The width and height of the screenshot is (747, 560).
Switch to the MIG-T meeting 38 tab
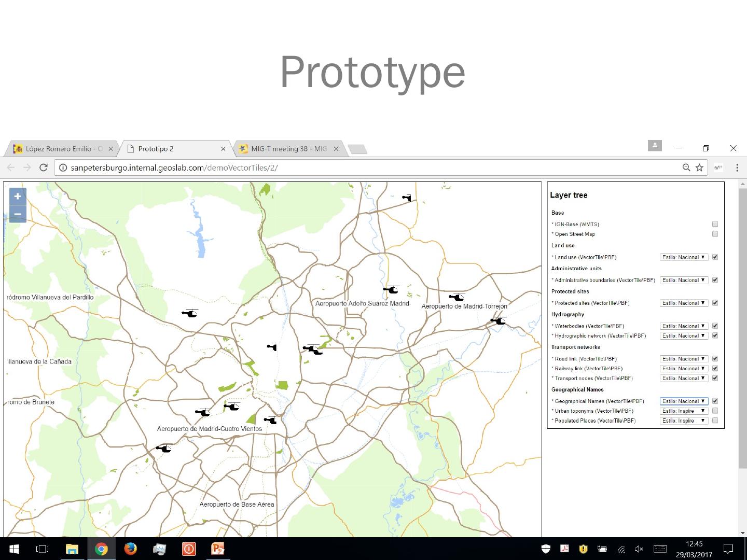coord(285,149)
